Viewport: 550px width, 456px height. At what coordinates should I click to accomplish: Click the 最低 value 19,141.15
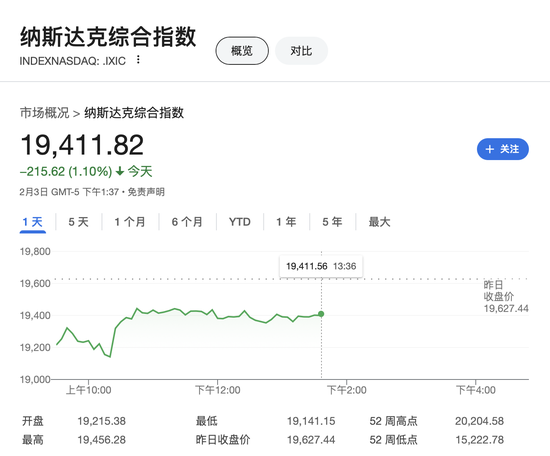[x=311, y=421]
